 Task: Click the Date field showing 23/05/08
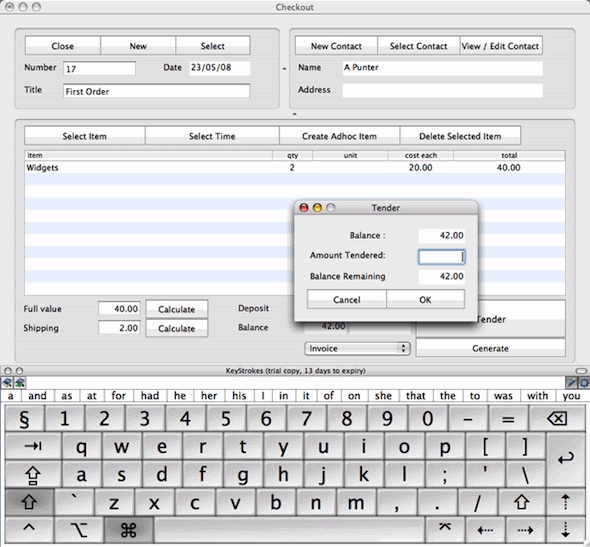(x=219, y=68)
